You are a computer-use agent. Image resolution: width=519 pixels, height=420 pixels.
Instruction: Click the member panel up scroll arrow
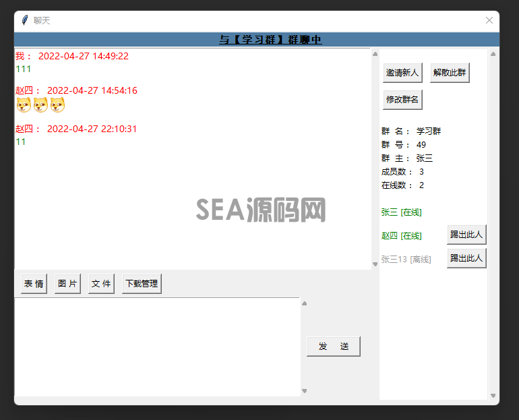[493, 54]
